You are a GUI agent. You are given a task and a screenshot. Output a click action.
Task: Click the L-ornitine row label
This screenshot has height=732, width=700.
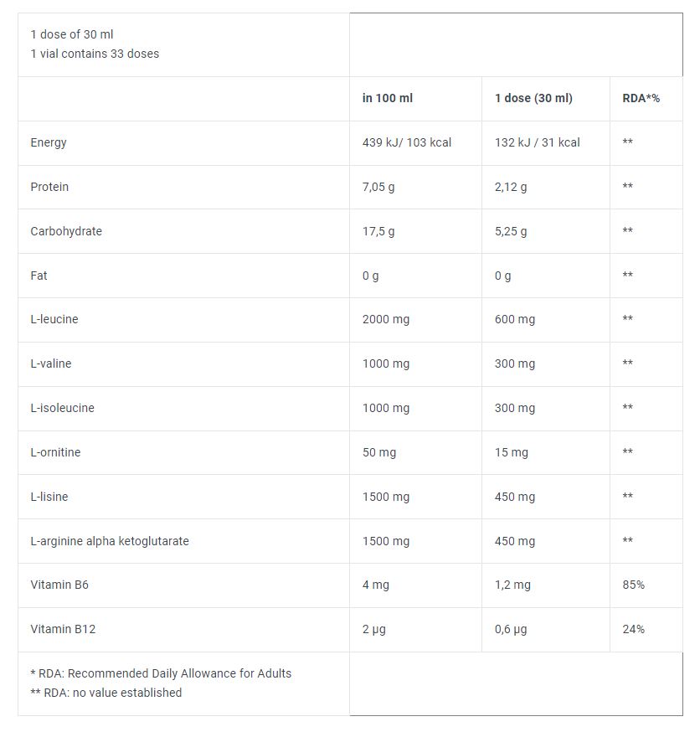click(x=55, y=452)
